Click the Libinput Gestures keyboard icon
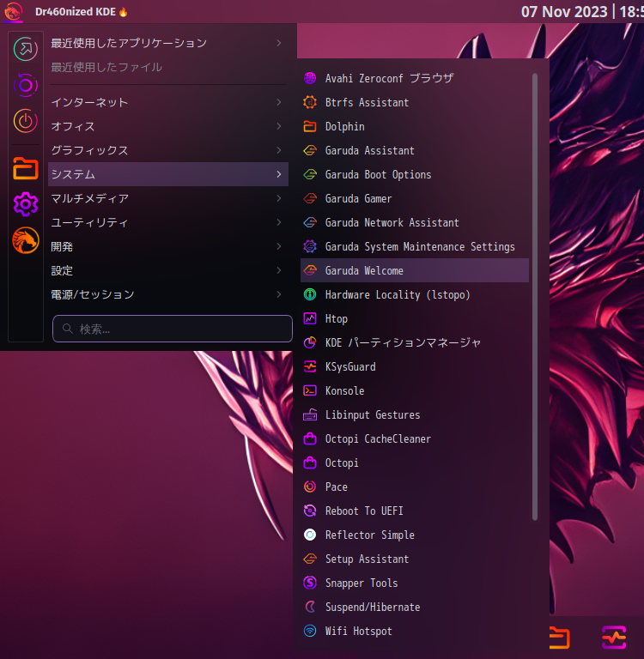Image resolution: width=644 pixels, height=659 pixels. click(x=310, y=414)
